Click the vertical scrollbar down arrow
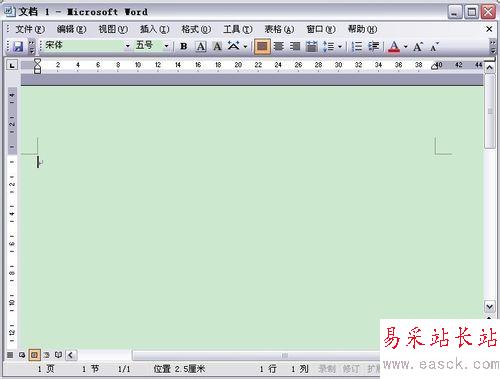 click(x=489, y=306)
